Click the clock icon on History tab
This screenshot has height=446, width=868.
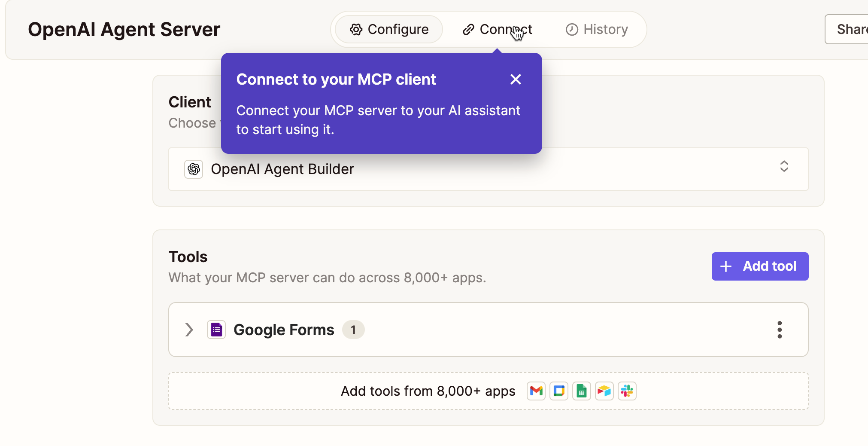pos(572,29)
